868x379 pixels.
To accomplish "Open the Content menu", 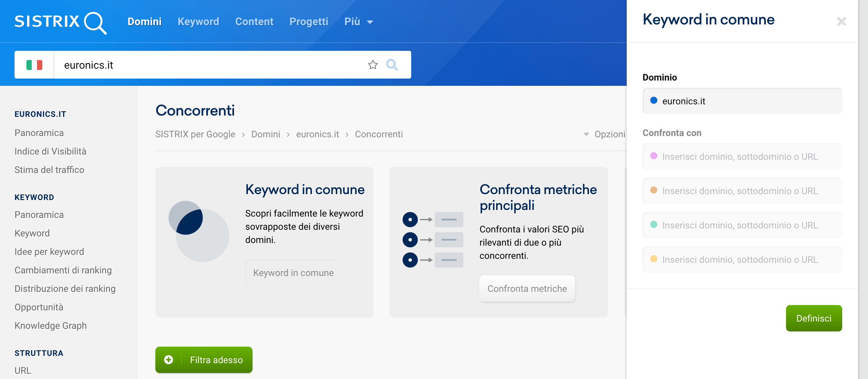I will 255,21.
